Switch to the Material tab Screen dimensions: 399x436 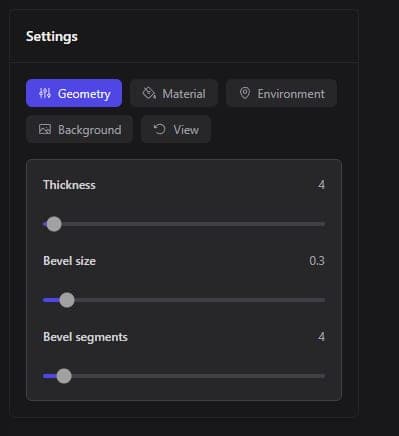(x=174, y=93)
